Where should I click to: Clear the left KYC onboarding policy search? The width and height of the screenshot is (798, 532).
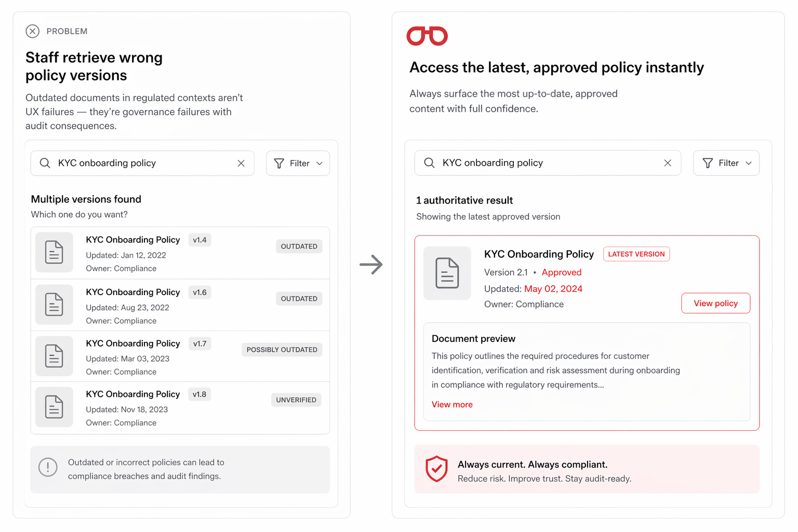[241, 163]
